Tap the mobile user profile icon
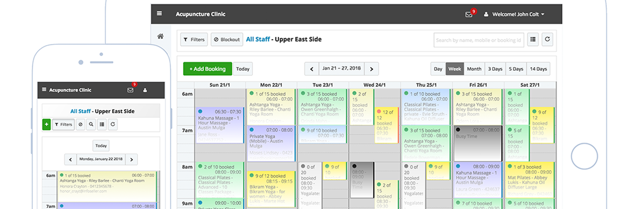The width and height of the screenshot is (644, 209). tap(145, 90)
